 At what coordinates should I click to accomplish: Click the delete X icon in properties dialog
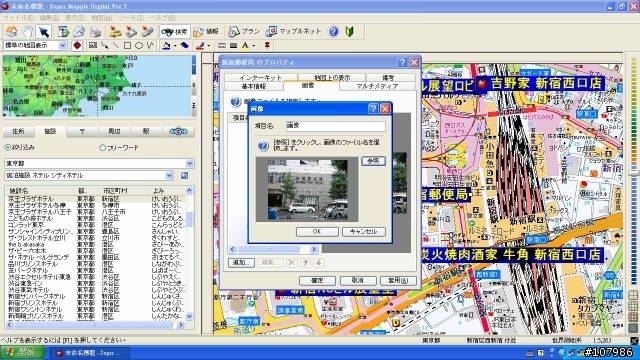[x=291, y=262]
